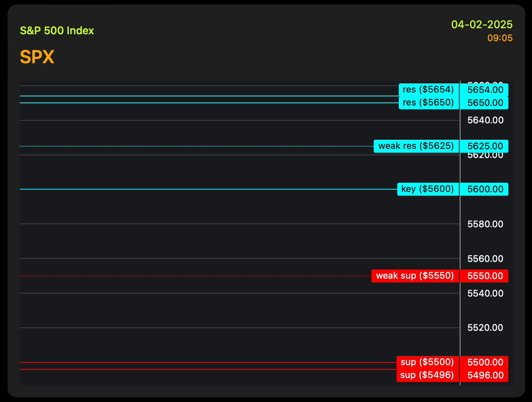
Task: Click the 5550.00 price axis tag
Action: click(484, 276)
